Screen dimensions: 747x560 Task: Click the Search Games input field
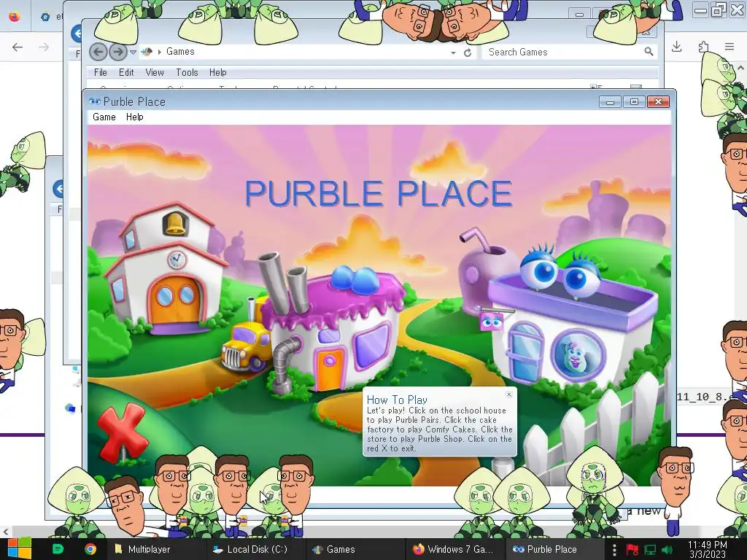click(x=562, y=52)
